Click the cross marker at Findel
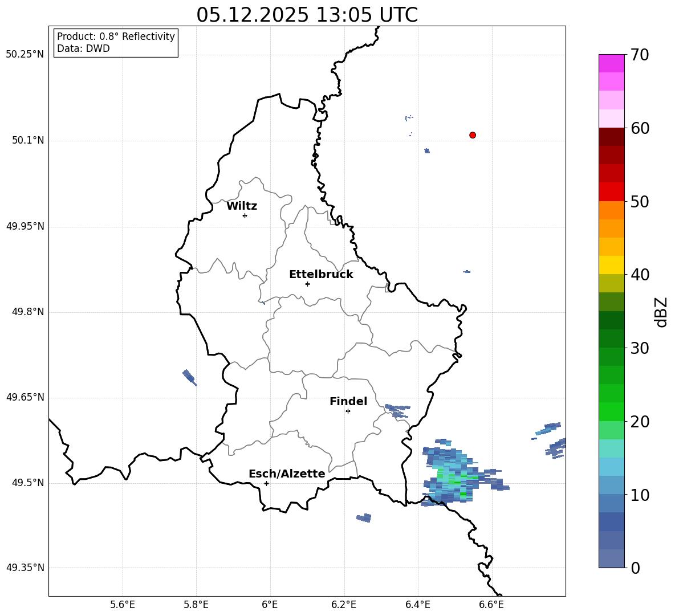The height and width of the screenshot is (616, 675). tap(348, 411)
